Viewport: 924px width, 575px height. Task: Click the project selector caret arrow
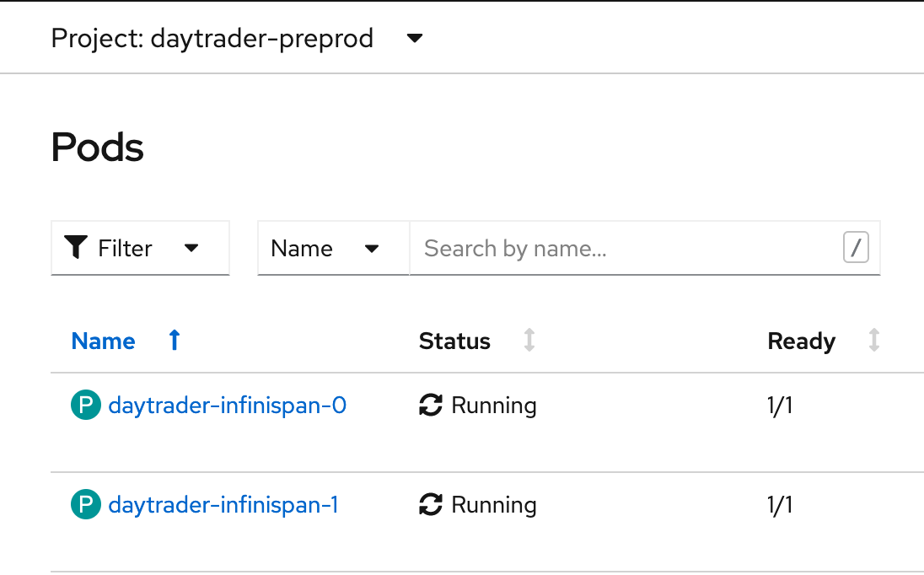[x=415, y=38]
